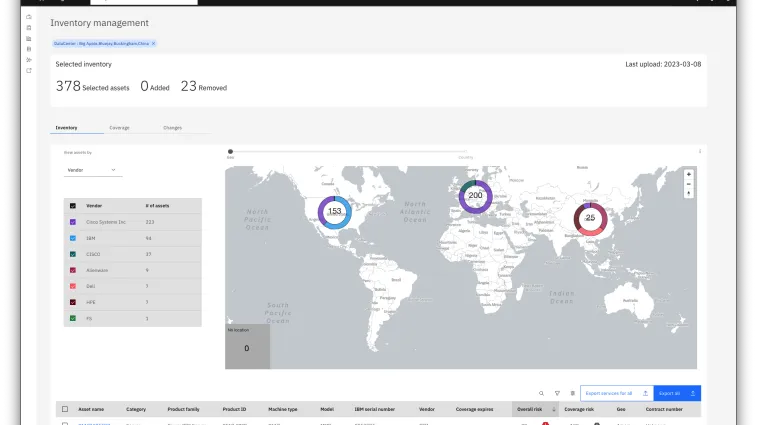The image size is (757, 425).
Task: Click the '23 Removed' count
Action: point(204,86)
